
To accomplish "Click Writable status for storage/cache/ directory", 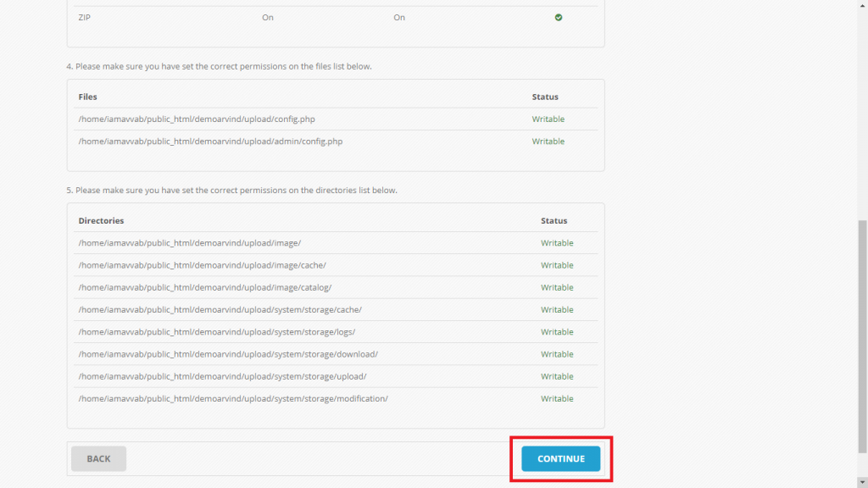I will [557, 309].
